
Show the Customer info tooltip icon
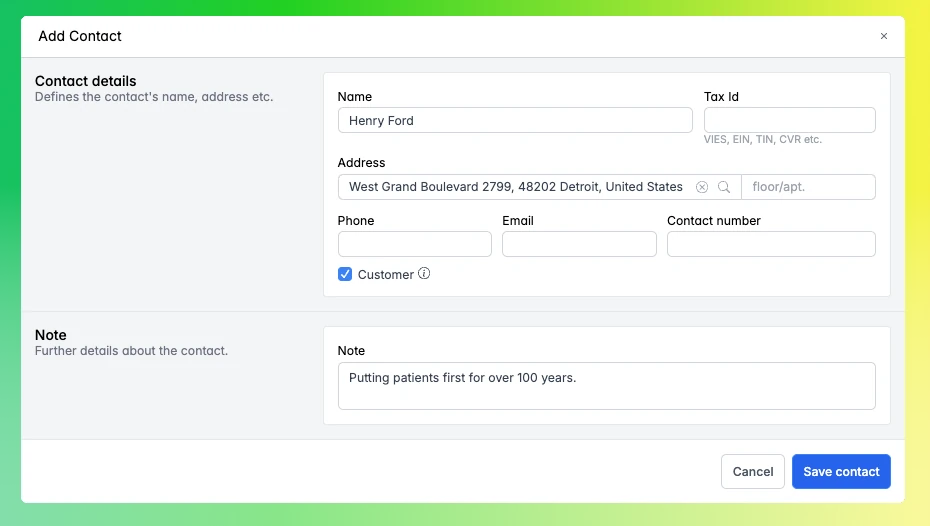[424, 274]
